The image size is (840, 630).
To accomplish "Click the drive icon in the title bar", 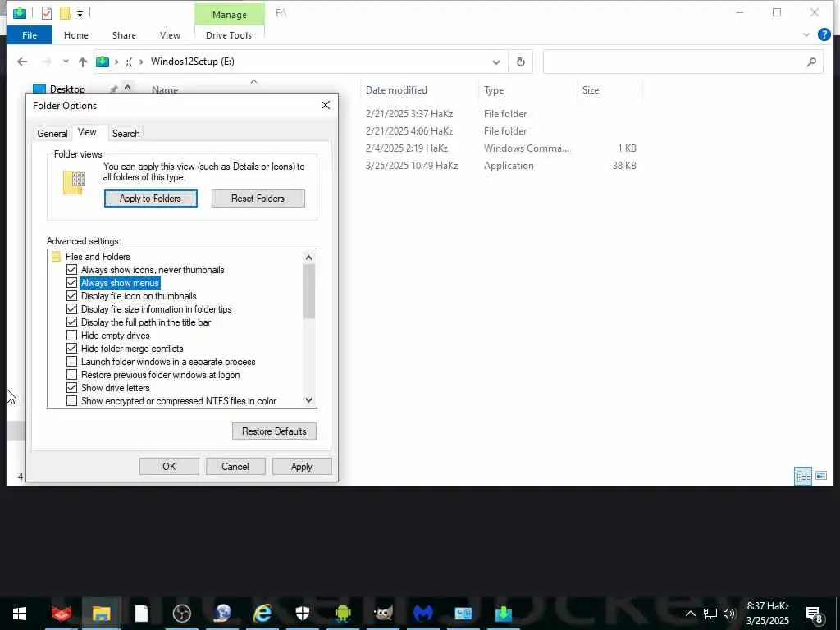I will [20, 13].
